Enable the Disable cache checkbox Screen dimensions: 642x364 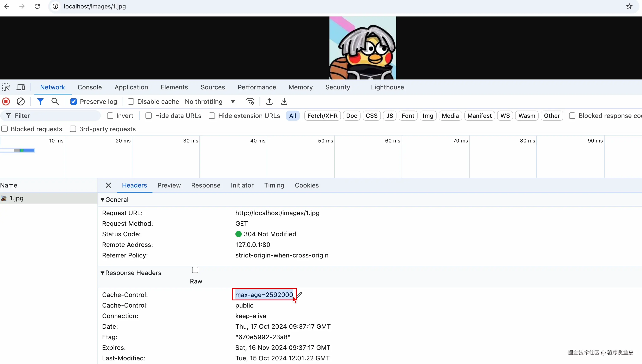[x=131, y=101]
